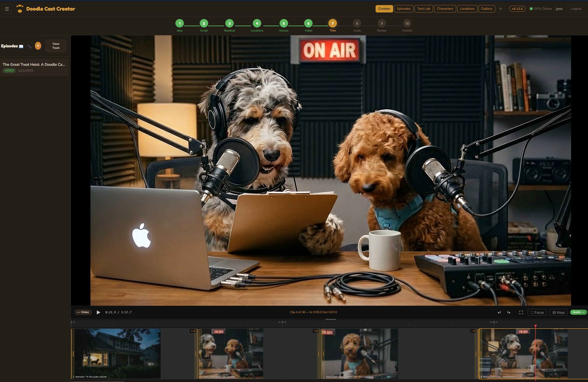Image resolution: width=588 pixels, height=382 pixels.
Task: Create a new episode with the plus button
Action: point(38,45)
